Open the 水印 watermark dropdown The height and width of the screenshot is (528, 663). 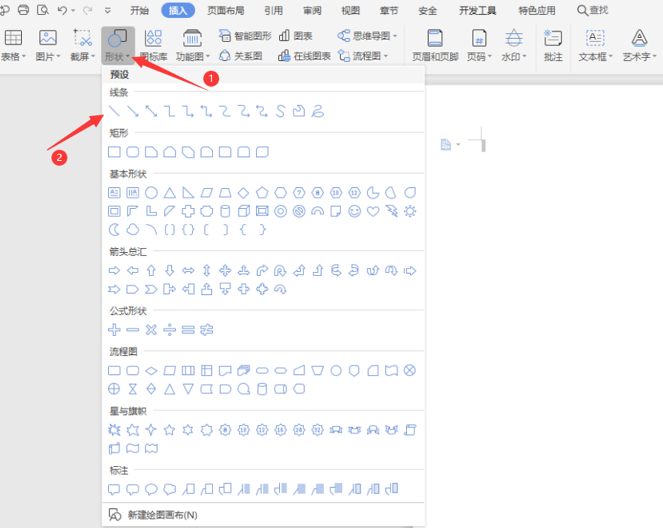(x=514, y=45)
